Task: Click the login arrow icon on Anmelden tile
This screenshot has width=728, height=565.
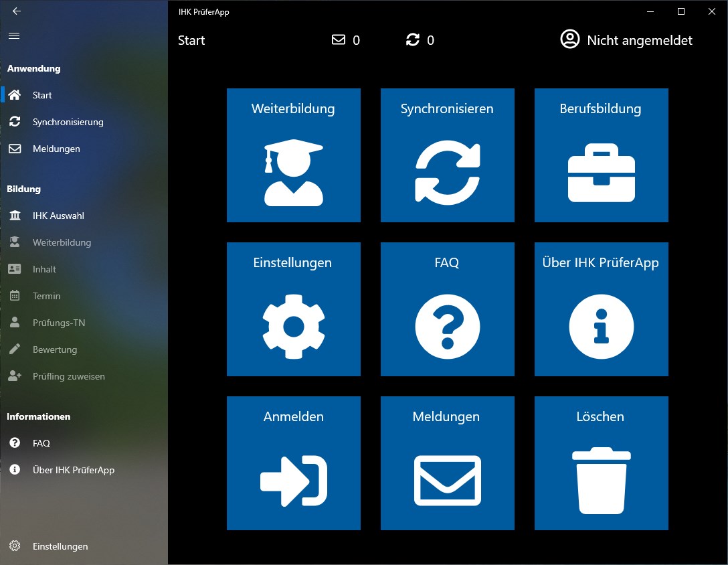Action: (x=294, y=481)
